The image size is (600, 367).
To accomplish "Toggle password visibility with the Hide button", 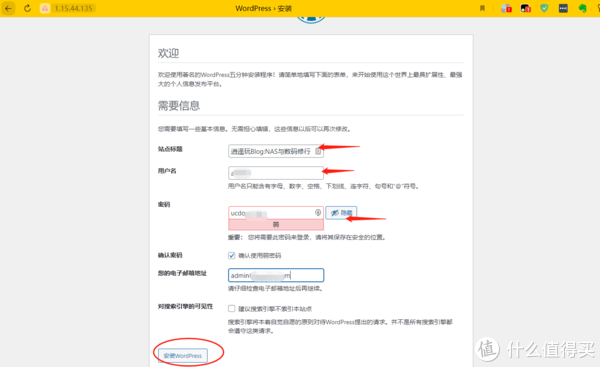I will click(341, 213).
